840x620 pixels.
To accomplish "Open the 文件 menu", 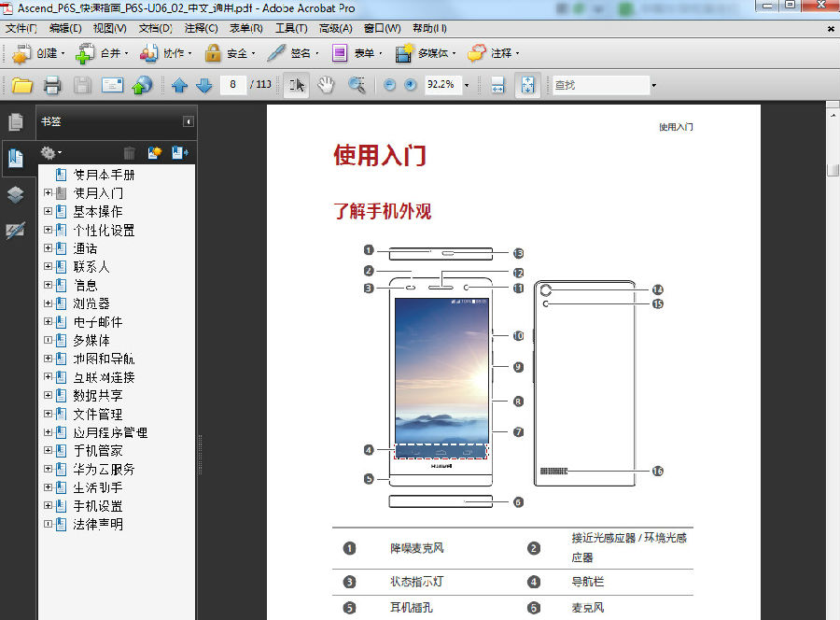I will pos(18,28).
